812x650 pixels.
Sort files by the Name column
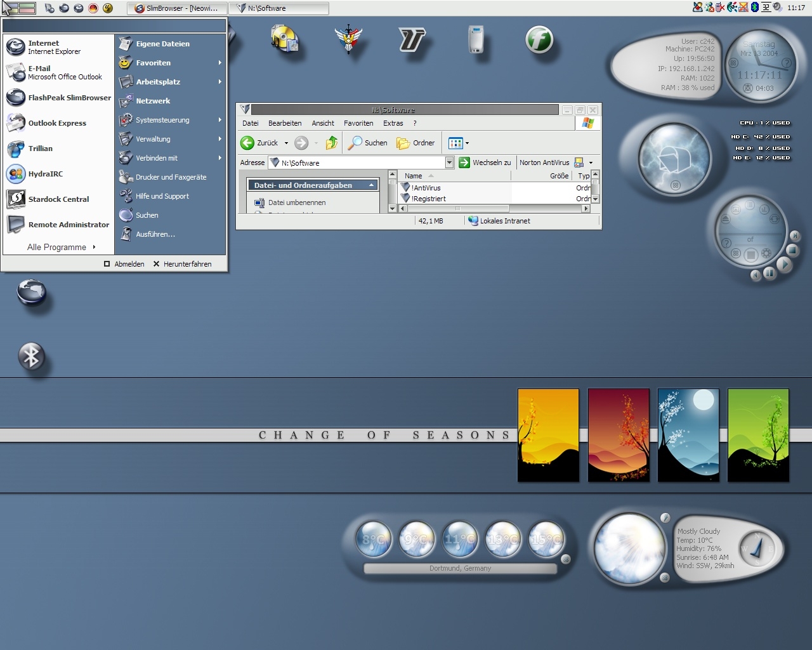coord(455,176)
